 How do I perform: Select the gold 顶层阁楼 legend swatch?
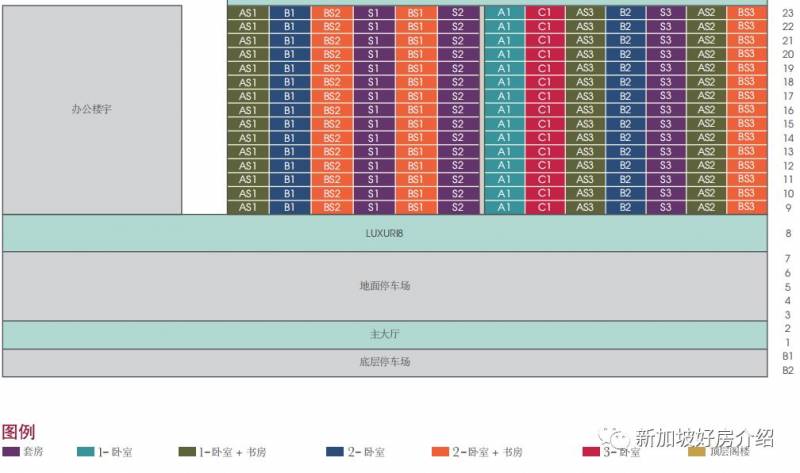pyautogui.click(x=696, y=452)
